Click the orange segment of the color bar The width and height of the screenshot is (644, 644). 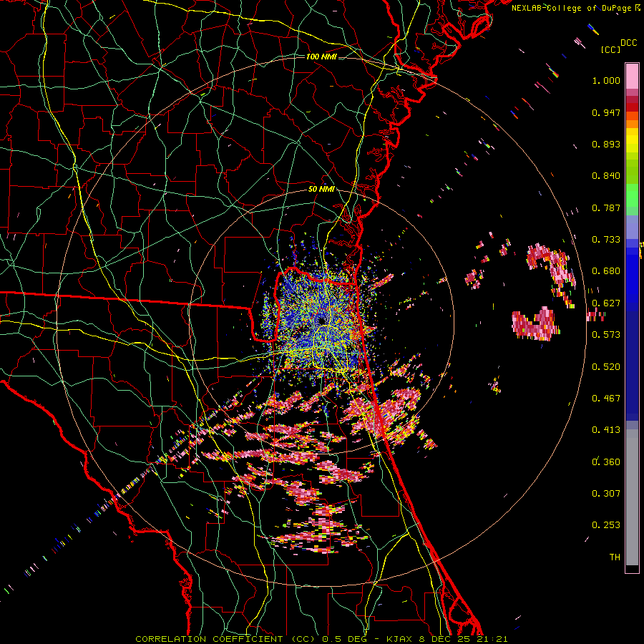tap(632, 120)
